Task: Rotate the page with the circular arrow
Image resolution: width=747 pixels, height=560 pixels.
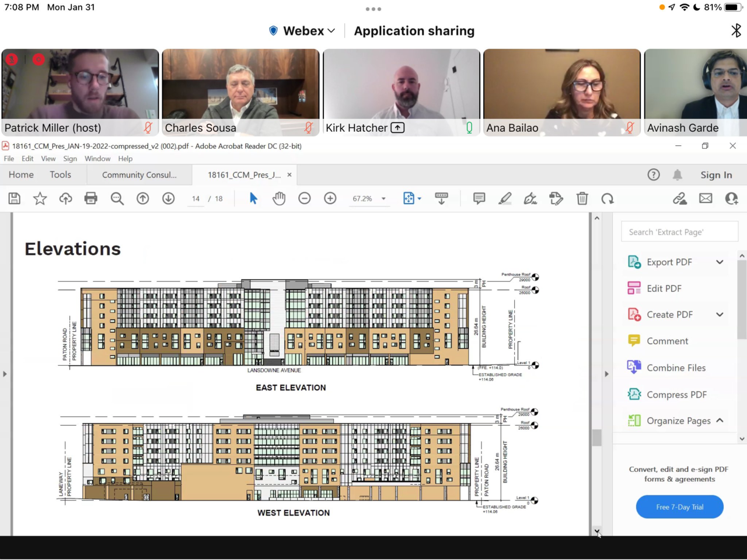Action: 608,199
